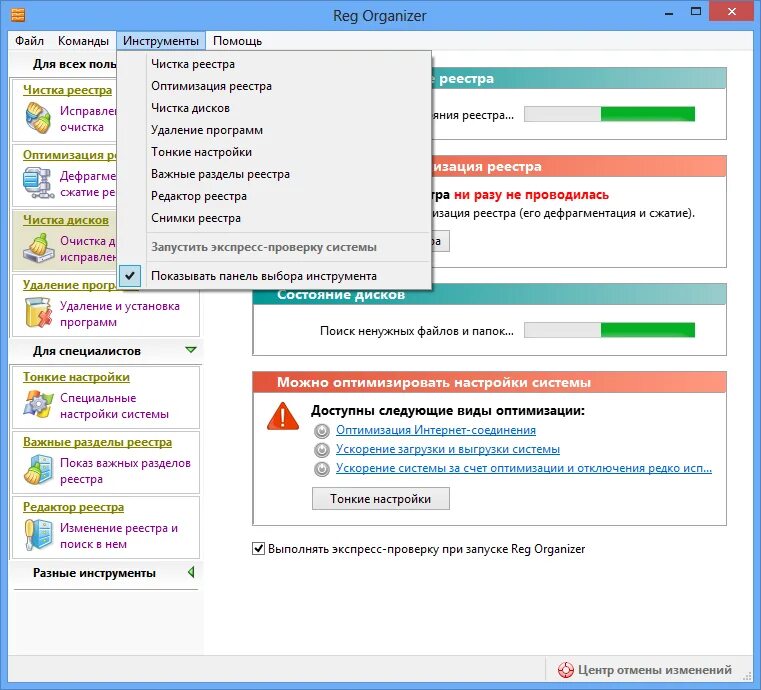Screen dimensions: 761x690
Task: Click the Reg Organizer app icon in title bar
Action: point(18,15)
